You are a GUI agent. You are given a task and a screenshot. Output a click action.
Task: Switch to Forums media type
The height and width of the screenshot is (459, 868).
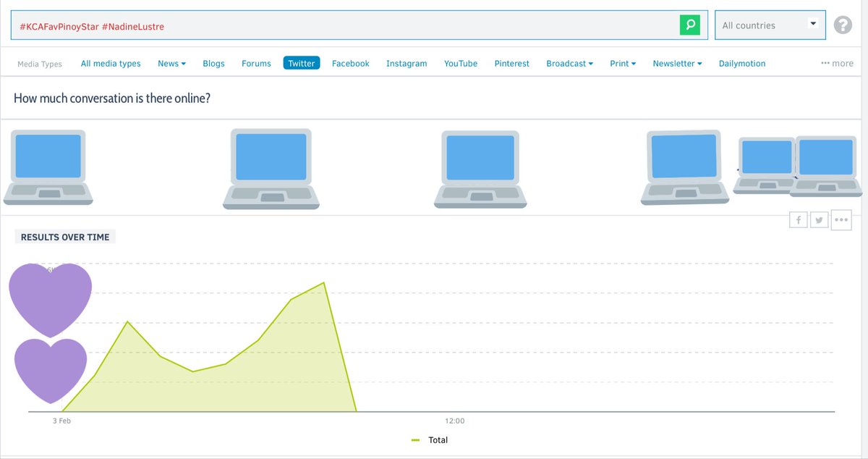click(x=256, y=64)
